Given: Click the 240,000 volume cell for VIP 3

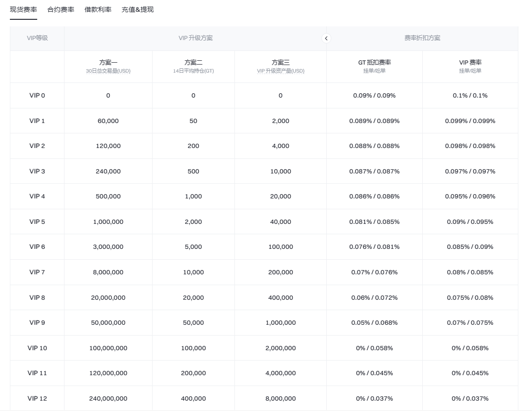Looking at the screenshot, I should pyautogui.click(x=108, y=172).
